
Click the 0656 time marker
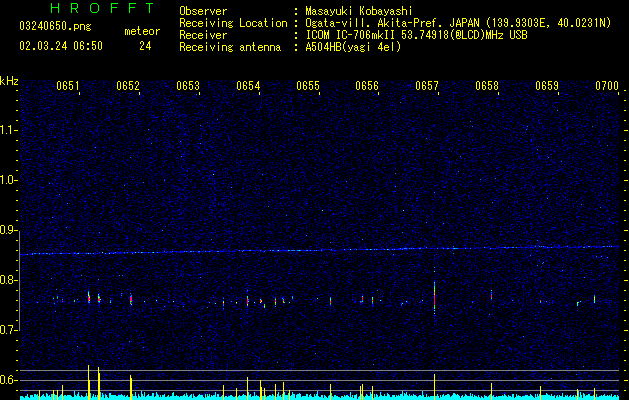pyautogui.click(x=367, y=86)
